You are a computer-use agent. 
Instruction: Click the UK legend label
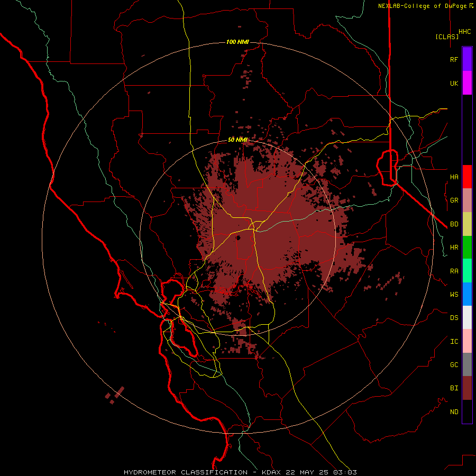tap(454, 84)
